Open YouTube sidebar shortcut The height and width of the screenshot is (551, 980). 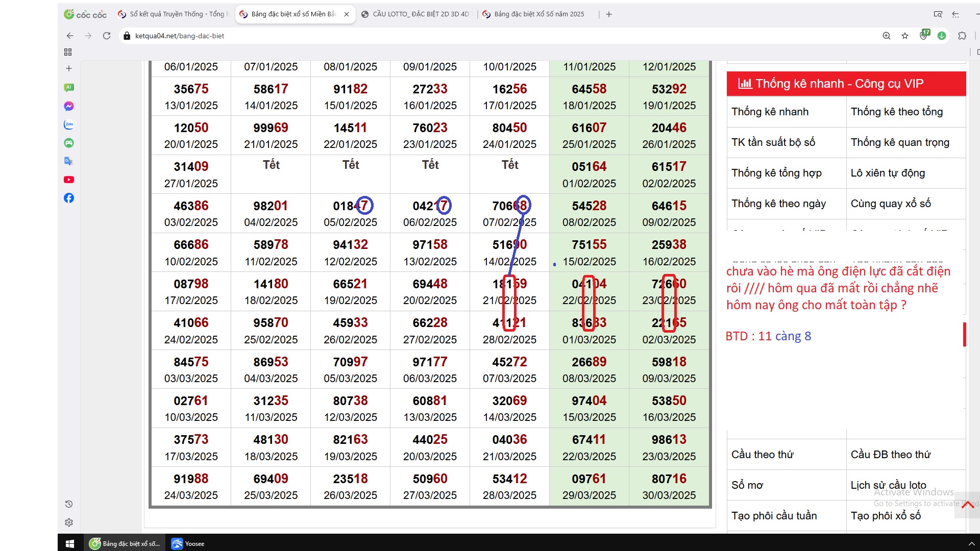tap(69, 180)
